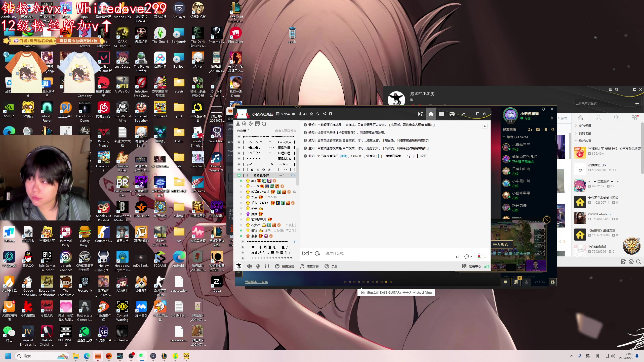Search friends with the magnifier in 好友列表
The height and width of the screenshot is (362, 644).
553,129
